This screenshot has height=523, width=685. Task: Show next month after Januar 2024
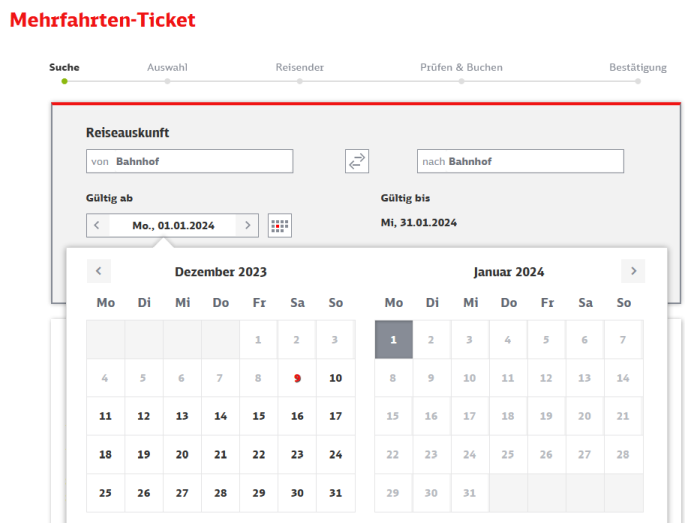633,271
